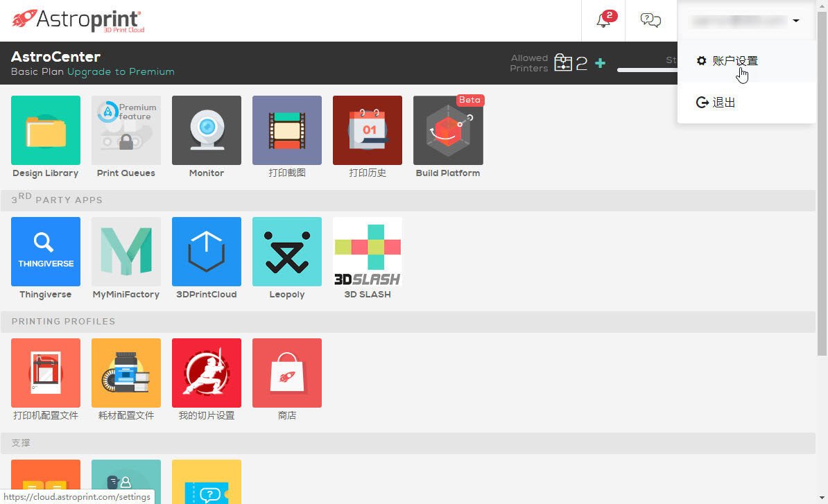
Task: Open the Thingiverse search app
Action: (45, 252)
